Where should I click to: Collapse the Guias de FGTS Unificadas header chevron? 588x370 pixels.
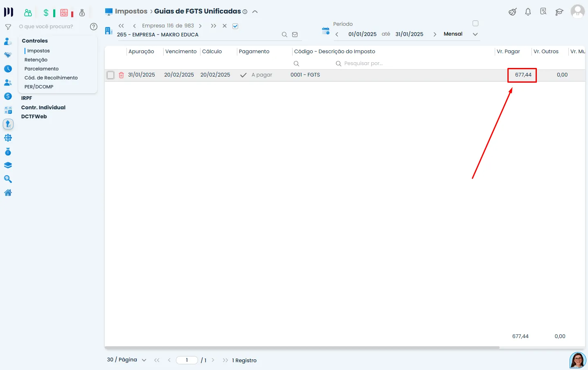[255, 12]
